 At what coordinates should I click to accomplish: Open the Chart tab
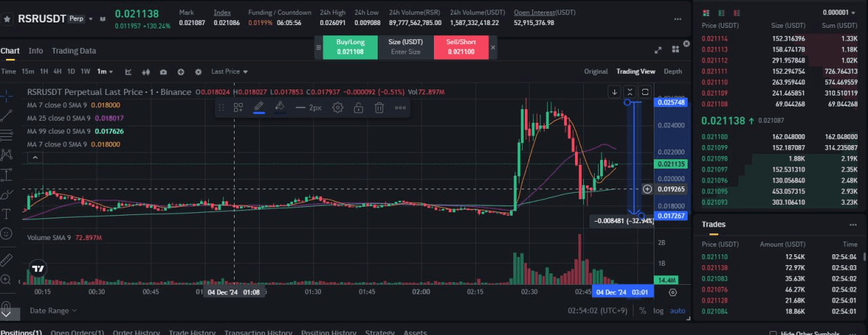point(10,51)
